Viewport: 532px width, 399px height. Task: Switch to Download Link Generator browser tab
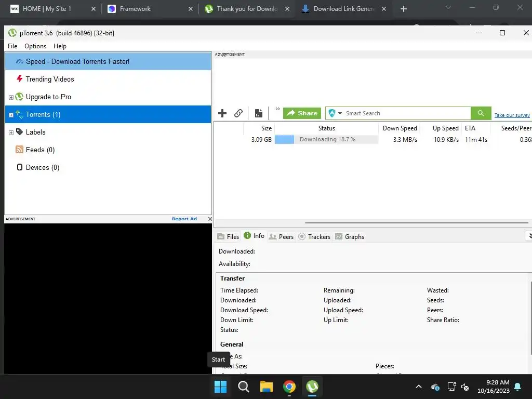pyautogui.click(x=343, y=9)
